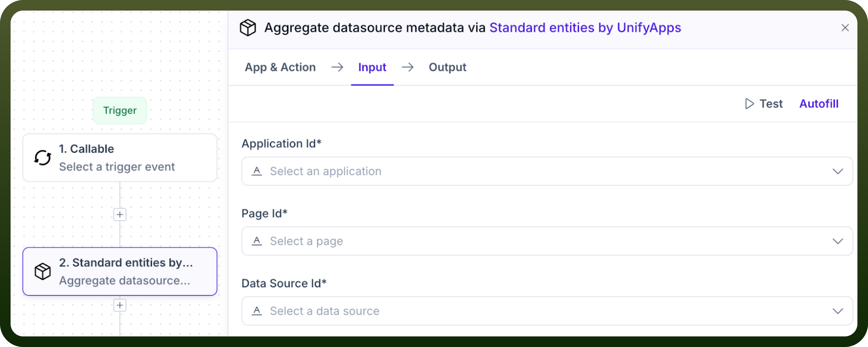Viewport: 868px width, 347px height.
Task: Click the Callable refresh-arrows icon
Action: (x=43, y=158)
